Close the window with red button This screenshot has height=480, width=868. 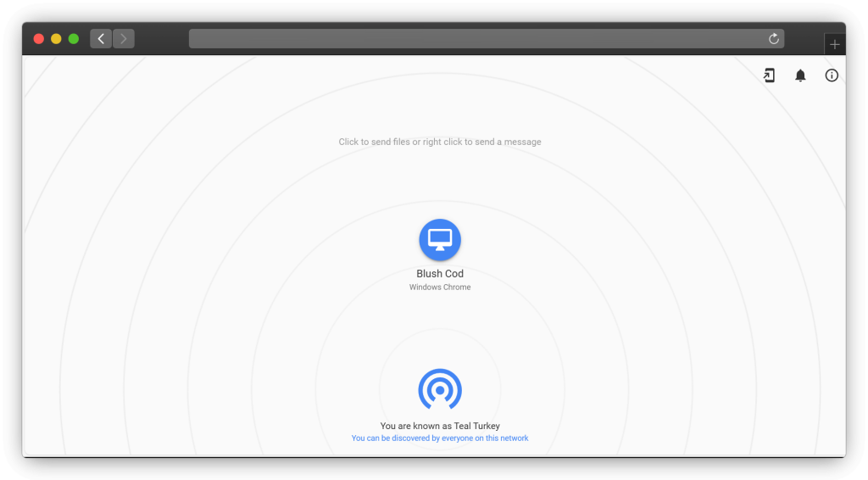click(x=39, y=39)
